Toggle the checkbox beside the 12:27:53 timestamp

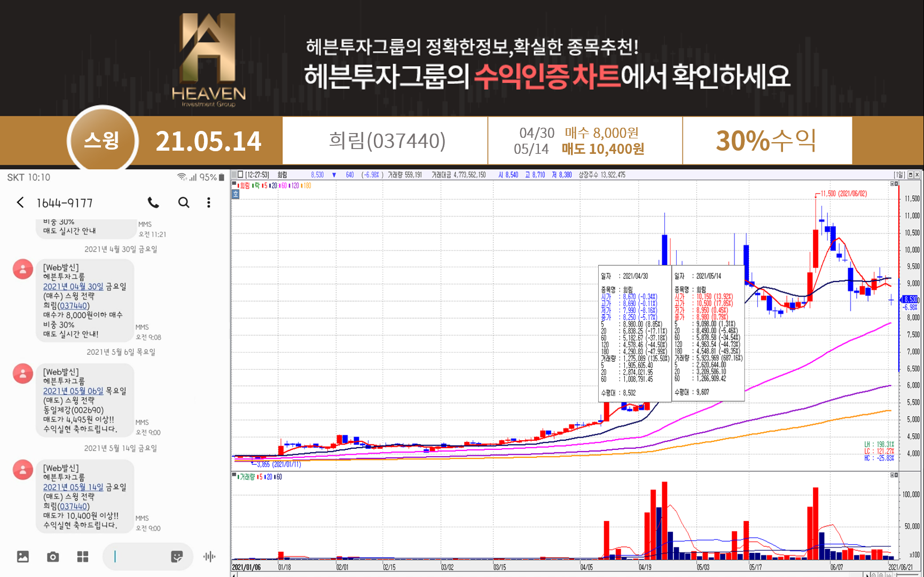(x=240, y=175)
